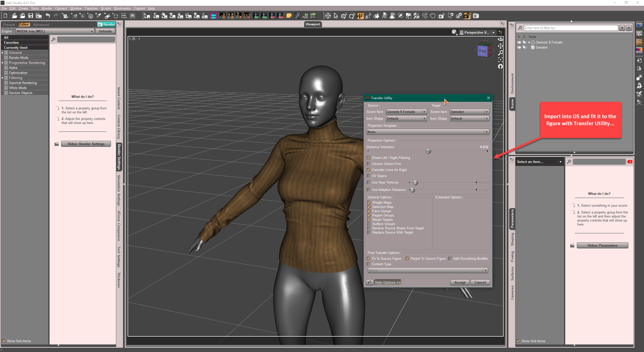This screenshot has width=644, height=352.
Task: Check the Add Smoothing Modifier option
Action: point(450,258)
